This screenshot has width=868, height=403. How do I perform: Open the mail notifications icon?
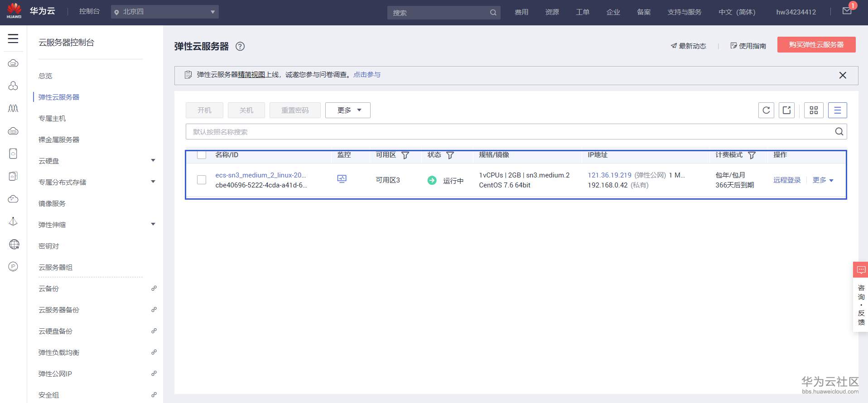click(847, 11)
